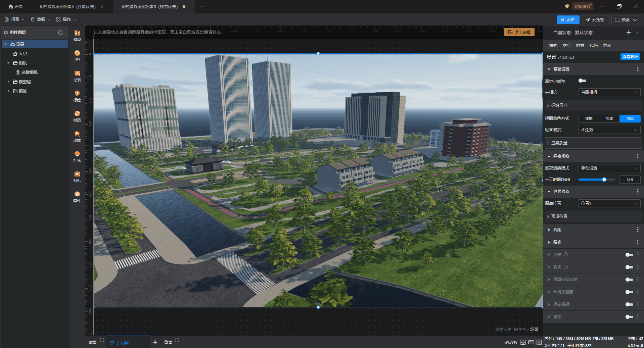Select the 线框 wireframe shading option
644x348 pixels.
point(589,118)
